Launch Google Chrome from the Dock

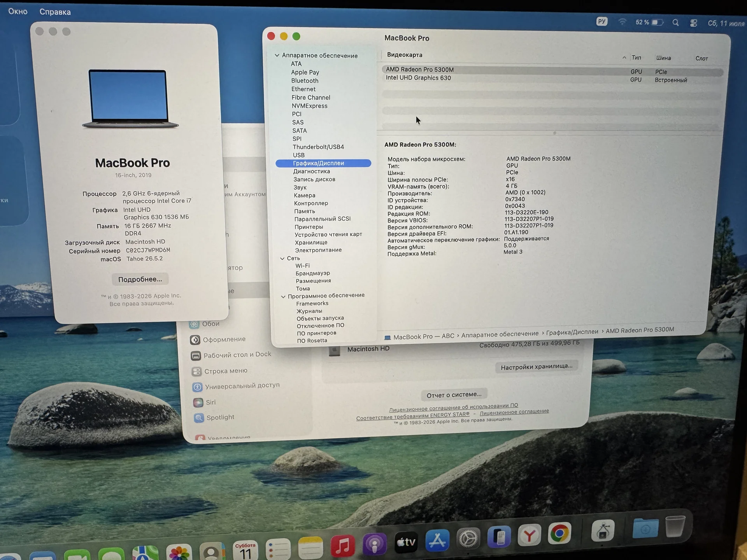coord(559,533)
